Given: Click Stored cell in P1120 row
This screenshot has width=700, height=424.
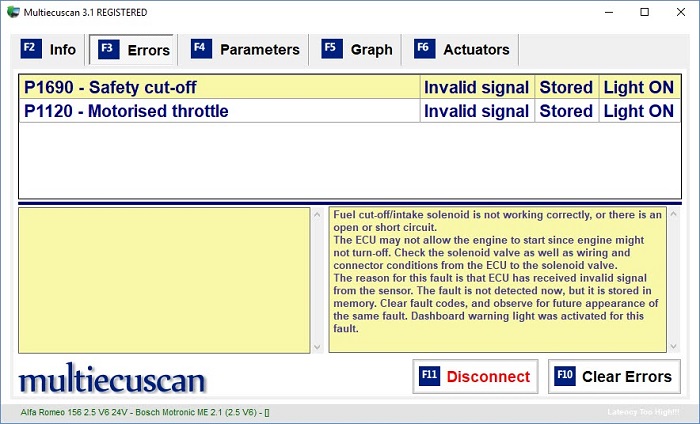Looking at the screenshot, I should [x=566, y=111].
